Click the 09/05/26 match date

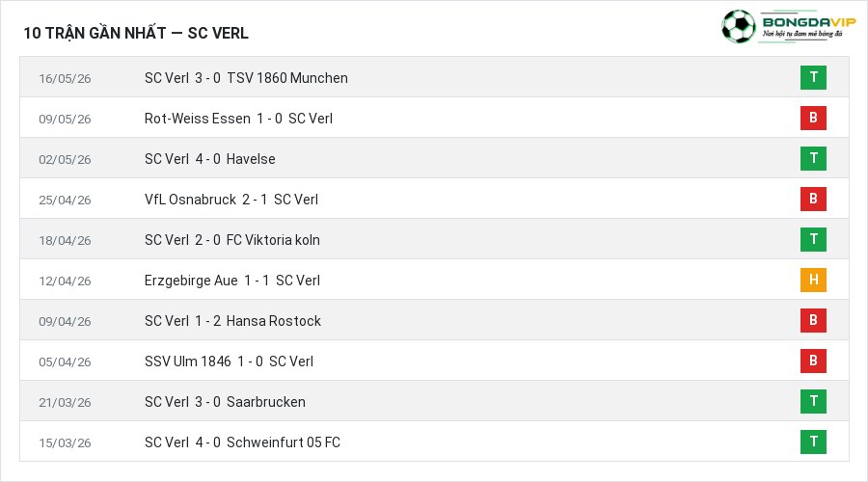[x=65, y=119]
